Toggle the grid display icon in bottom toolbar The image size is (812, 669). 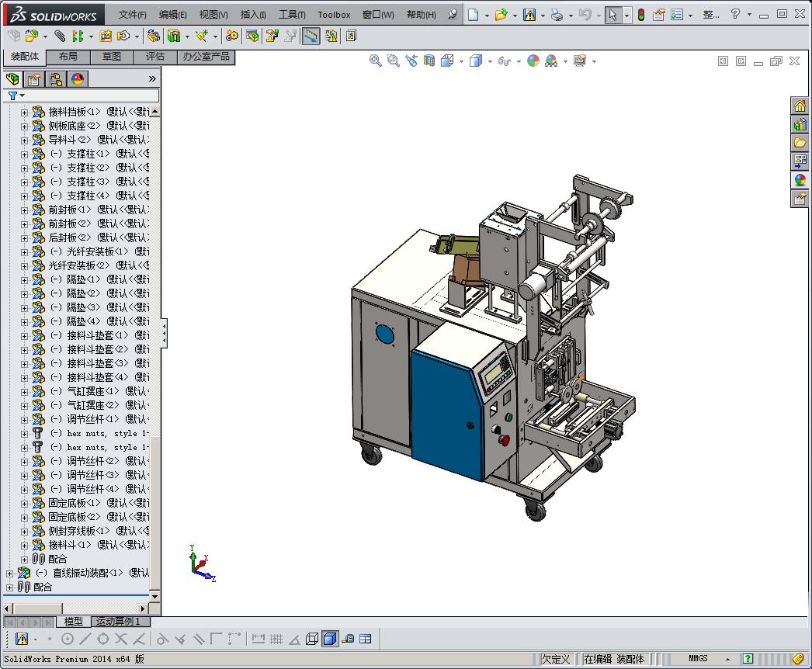pos(276,639)
